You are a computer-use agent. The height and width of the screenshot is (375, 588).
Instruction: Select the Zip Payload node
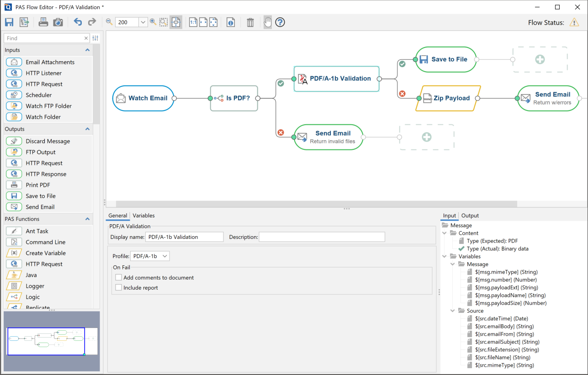[448, 98]
